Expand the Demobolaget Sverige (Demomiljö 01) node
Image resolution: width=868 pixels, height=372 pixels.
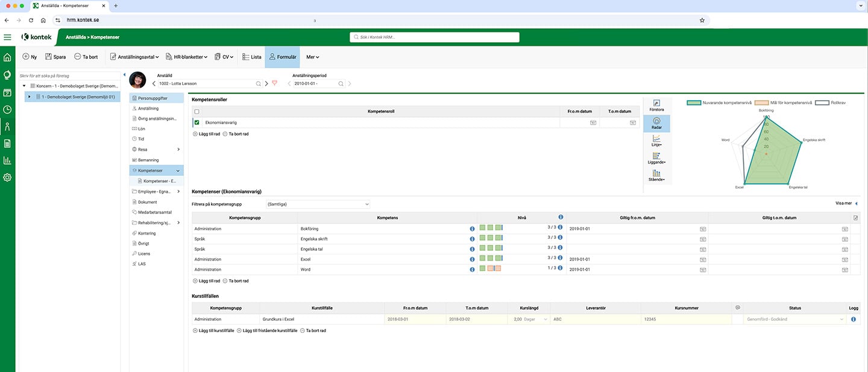pyautogui.click(x=29, y=96)
